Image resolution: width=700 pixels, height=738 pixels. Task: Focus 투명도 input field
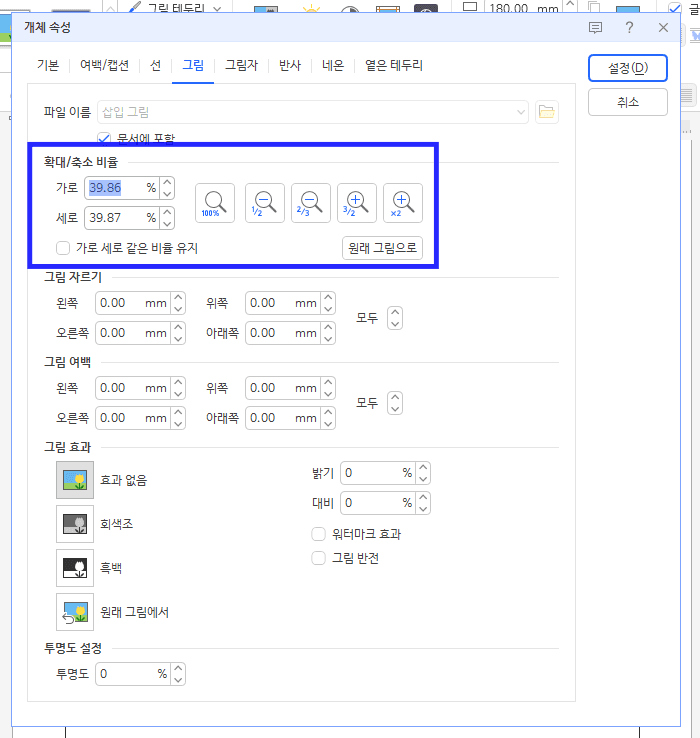click(x=133, y=674)
